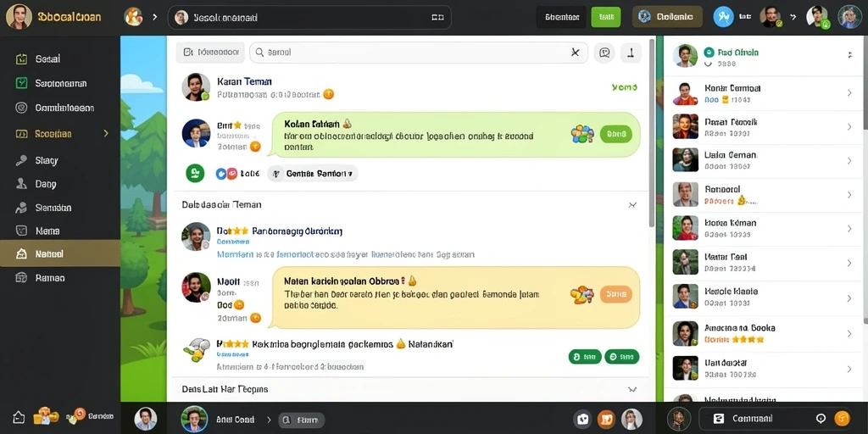Click the Seoalr onenead address field
The height and width of the screenshot is (434, 868).
click(x=309, y=17)
